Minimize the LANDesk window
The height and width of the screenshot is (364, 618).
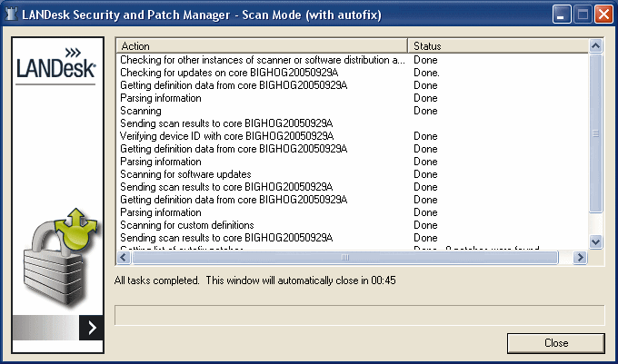tap(562, 15)
